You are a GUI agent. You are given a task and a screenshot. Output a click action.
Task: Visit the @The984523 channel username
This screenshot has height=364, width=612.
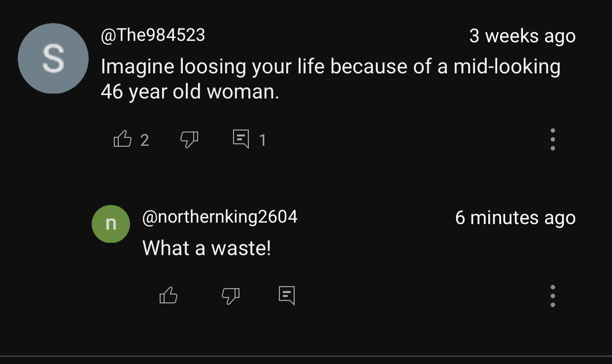[x=153, y=35]
